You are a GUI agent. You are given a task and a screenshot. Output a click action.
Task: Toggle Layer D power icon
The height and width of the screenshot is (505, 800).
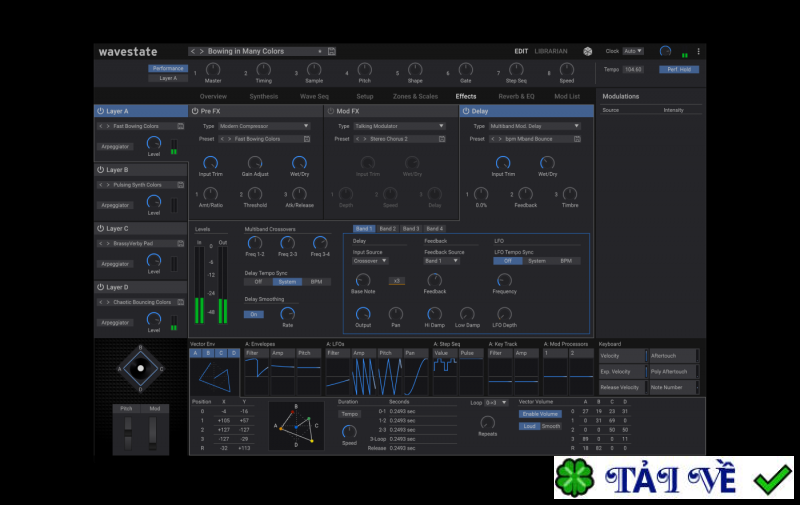coord(101,287)
